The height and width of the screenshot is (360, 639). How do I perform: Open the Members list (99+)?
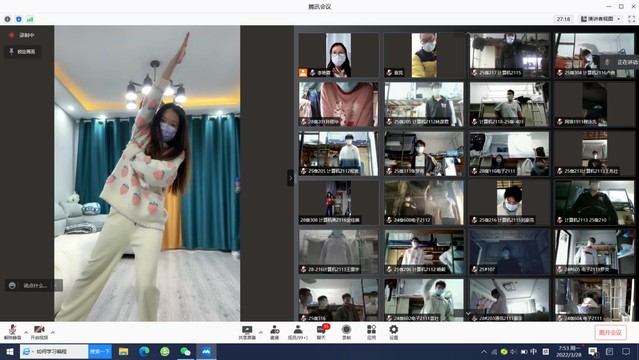(x=298, y=332)
